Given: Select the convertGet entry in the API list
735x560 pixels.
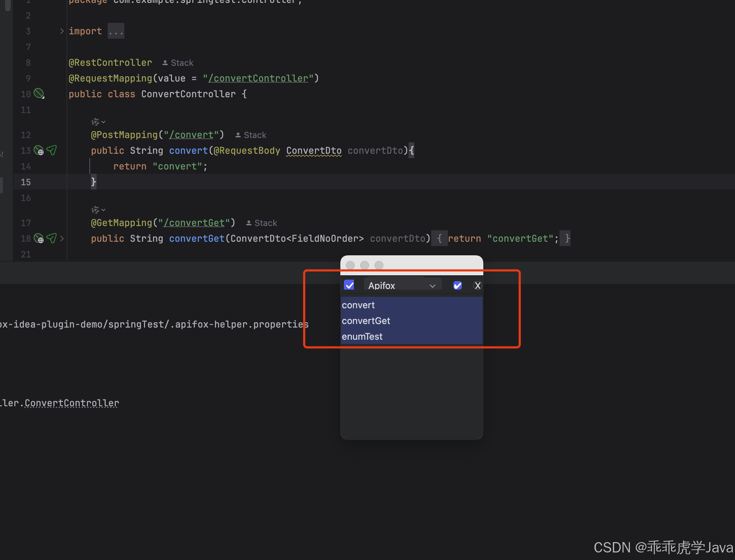Looking at the screenshot, I should (x=366, y=321).
